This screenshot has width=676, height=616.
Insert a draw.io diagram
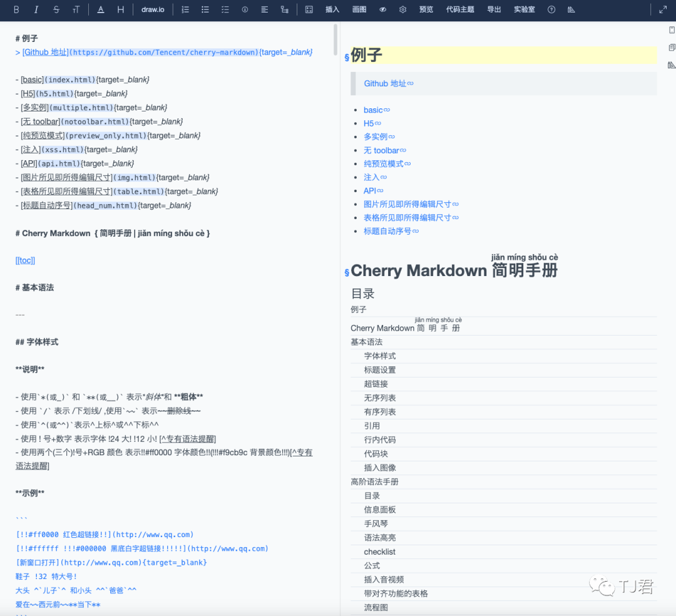pos(152,9)
